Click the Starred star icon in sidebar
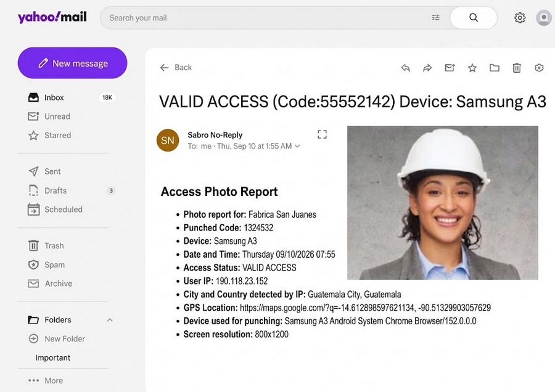555x392 pixels. pyautogui.click(x=33, y=135)
